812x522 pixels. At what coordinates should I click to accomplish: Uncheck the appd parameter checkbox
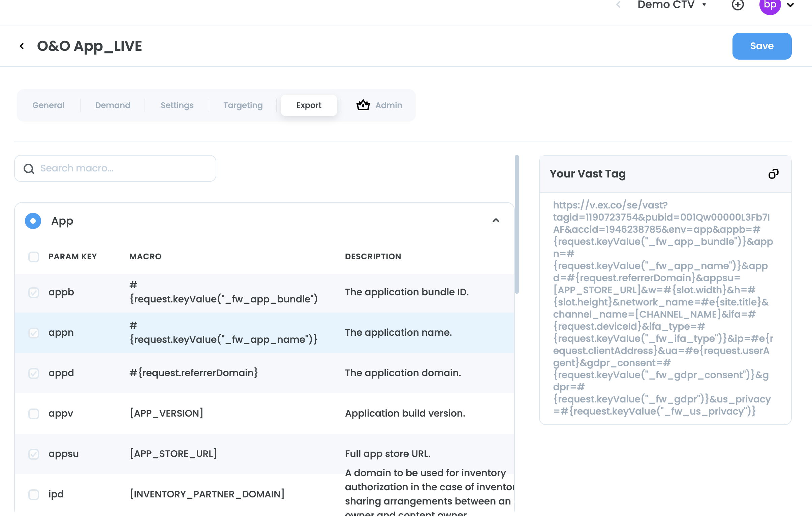(34, 373)
